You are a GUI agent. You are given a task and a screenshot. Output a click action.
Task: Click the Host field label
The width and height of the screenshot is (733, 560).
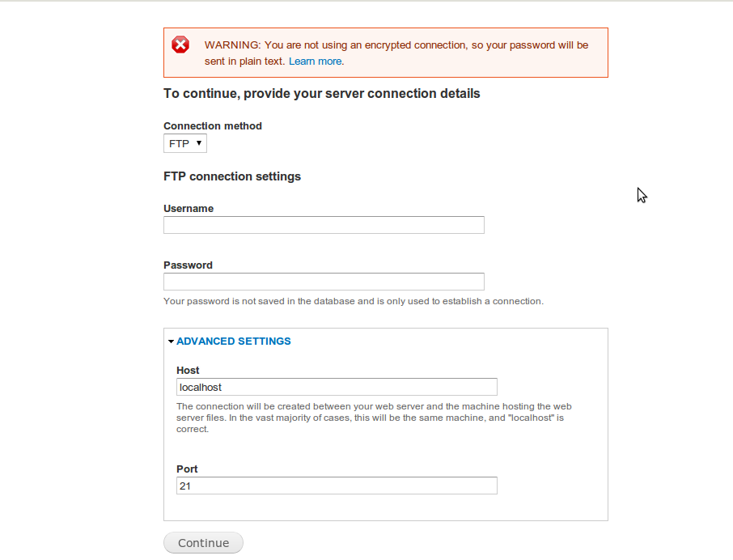(x=188, y=371)
